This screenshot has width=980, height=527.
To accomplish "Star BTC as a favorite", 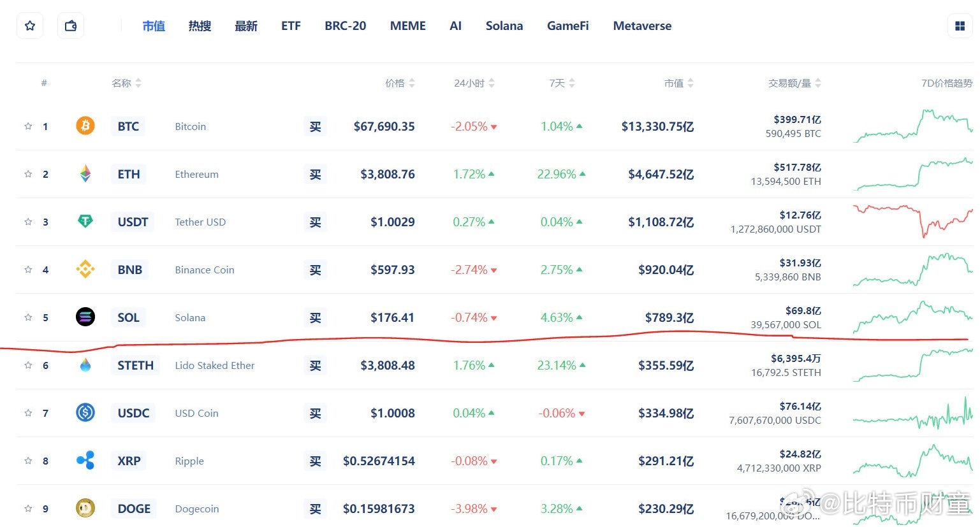I will coord(28,126).
